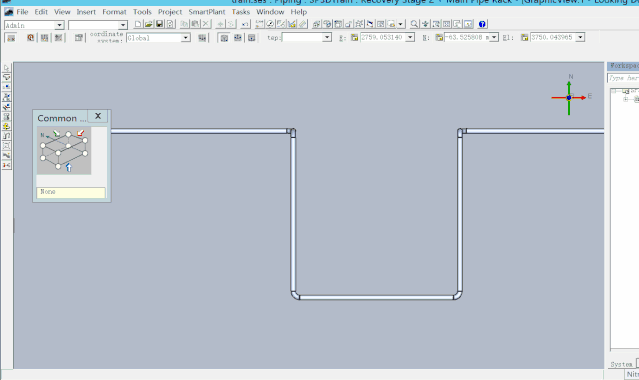Lock the N coordinate value
The height and width of the screenshot is (380, 639).
tap(439, 38)
